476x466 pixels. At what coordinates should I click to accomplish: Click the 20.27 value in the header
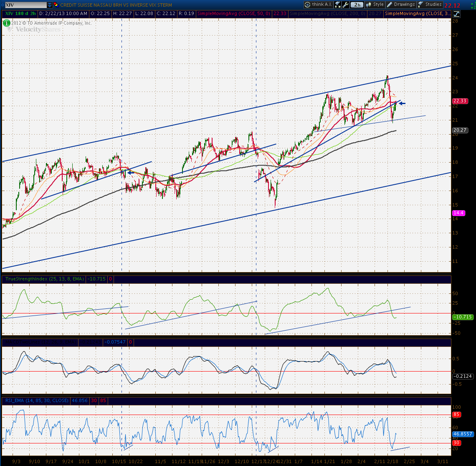tap(375, 14)
